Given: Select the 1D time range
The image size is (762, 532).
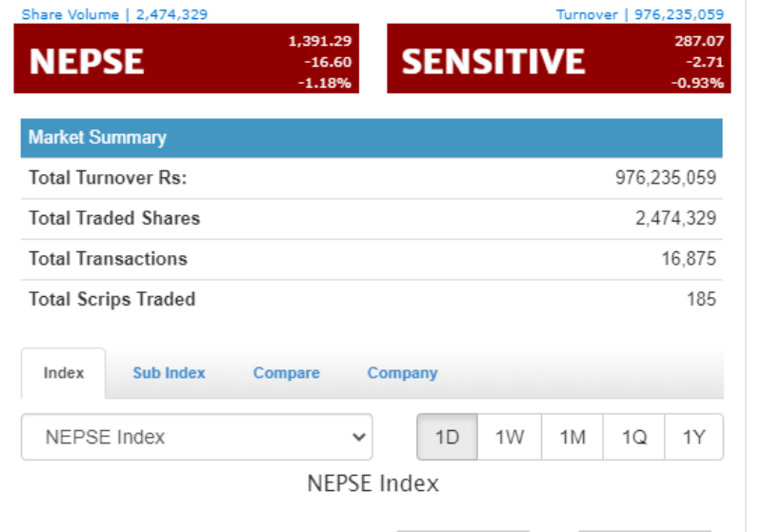Looking at the screenshot, I should coord(447,437).
